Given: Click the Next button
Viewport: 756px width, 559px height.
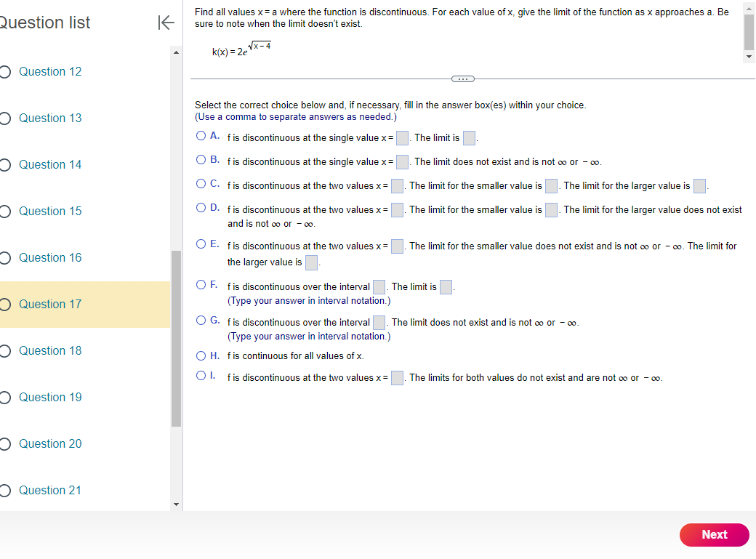Looking at the screenshot, I should 714,535.
